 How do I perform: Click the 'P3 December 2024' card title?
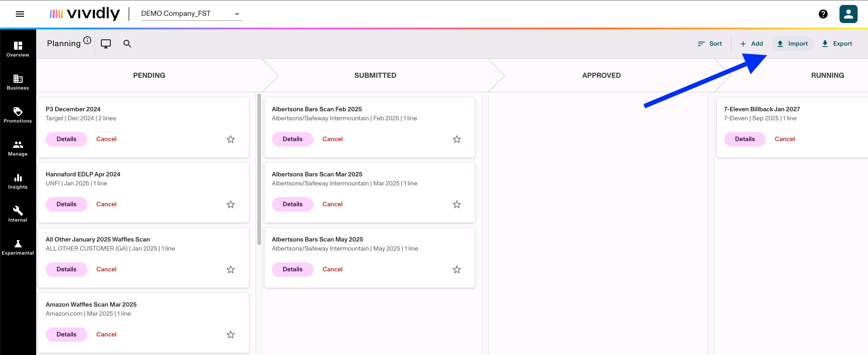pos(73,109)
